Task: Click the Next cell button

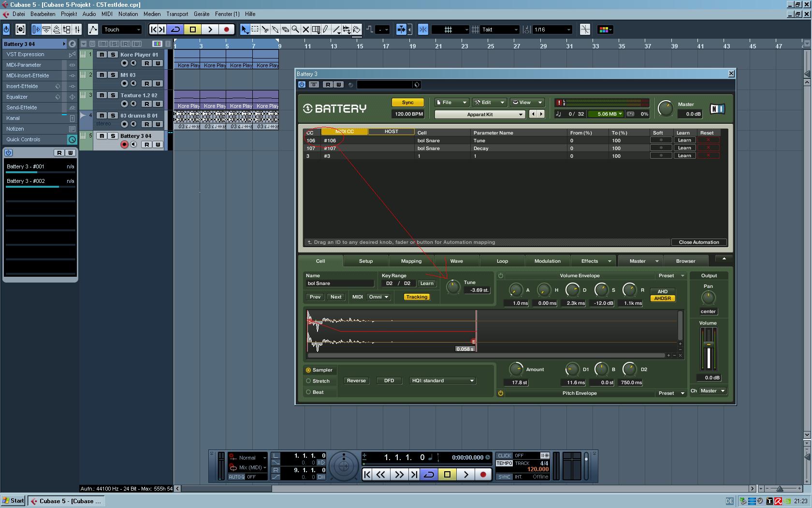Action: 336,297
